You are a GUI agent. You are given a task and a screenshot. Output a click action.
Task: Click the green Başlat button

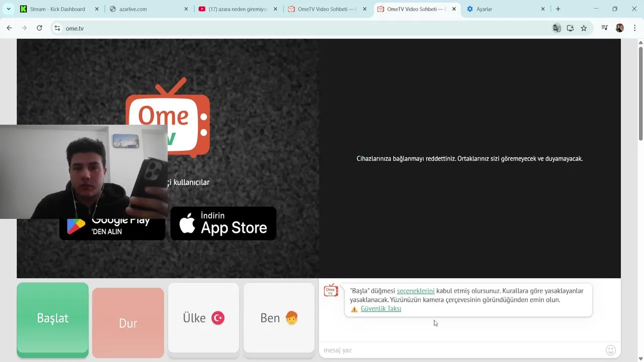click(52, 318)
